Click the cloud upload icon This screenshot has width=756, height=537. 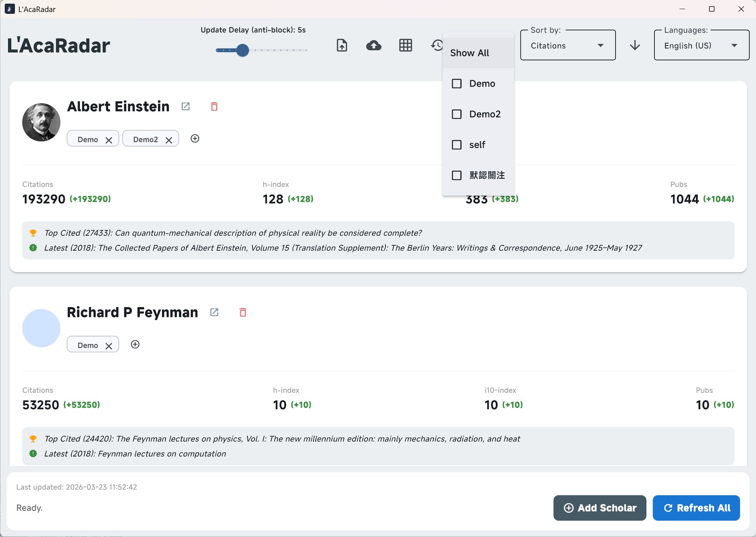[374, 46]
